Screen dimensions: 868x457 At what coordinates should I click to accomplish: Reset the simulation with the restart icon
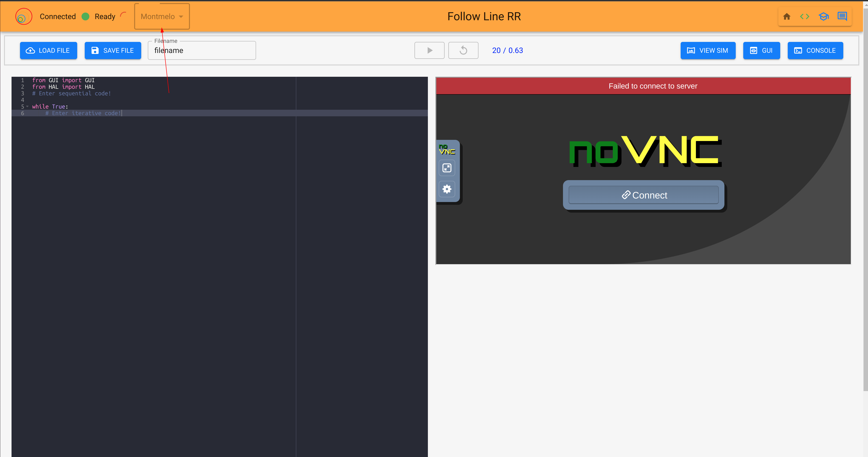(x=463, y=50)
